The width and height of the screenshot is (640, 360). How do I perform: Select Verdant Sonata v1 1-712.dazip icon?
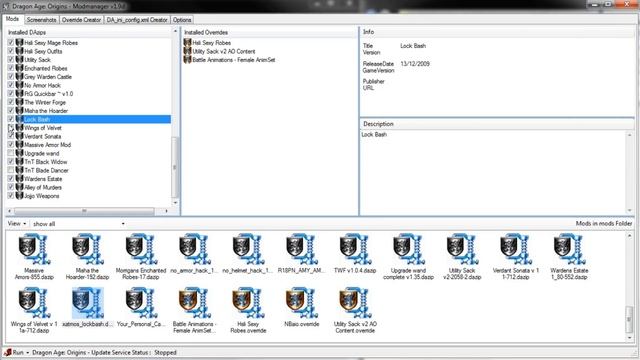(x=516, y=249)
